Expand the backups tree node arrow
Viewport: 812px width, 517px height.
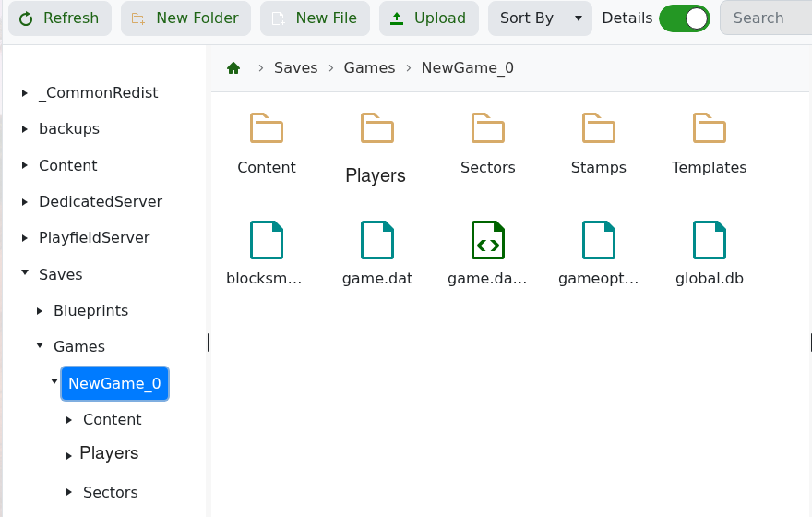pyautogui.click(x=24, y=129)
